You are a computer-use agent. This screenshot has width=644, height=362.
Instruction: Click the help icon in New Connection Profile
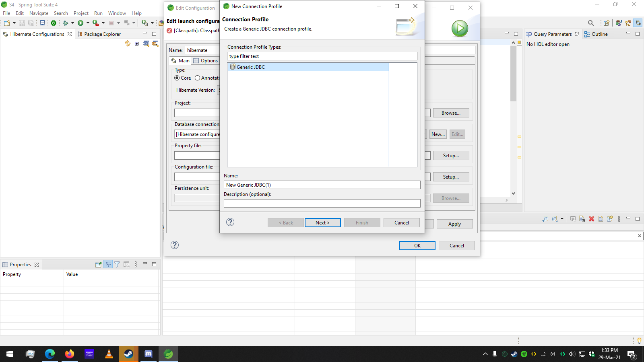click(230, 222)
